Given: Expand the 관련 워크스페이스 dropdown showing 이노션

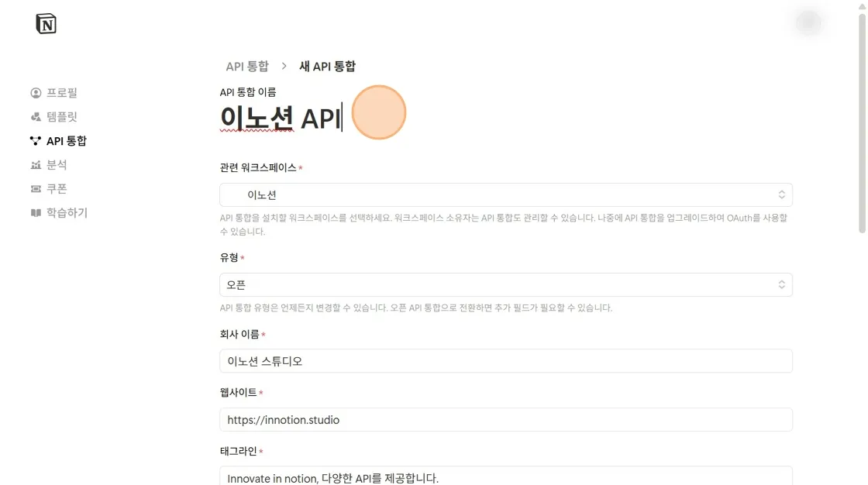Looking at the screenshot, I should [506, 195].
